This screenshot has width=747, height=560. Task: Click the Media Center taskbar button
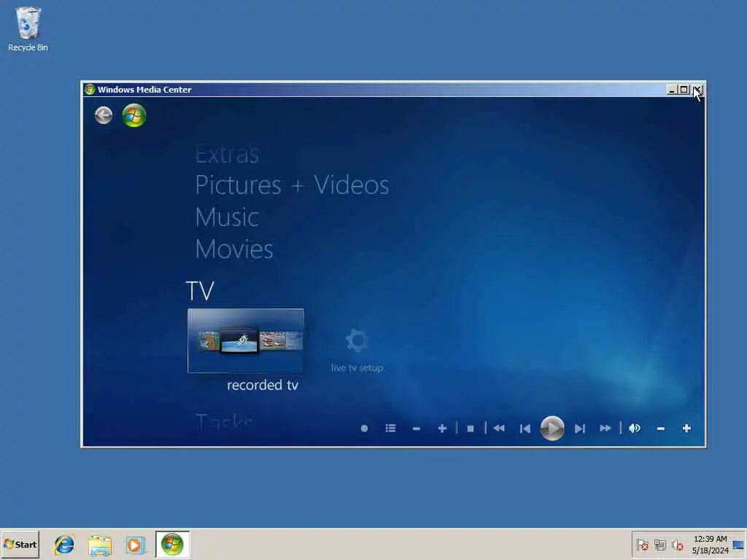tap(172, 544)
